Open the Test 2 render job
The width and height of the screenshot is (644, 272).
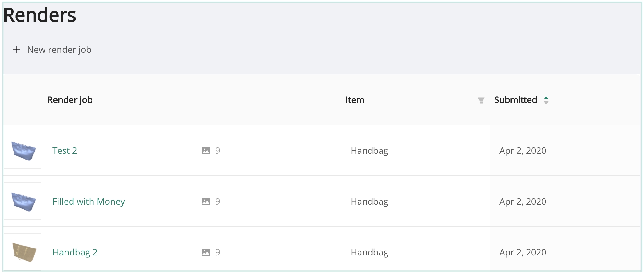tap(65, 151)
